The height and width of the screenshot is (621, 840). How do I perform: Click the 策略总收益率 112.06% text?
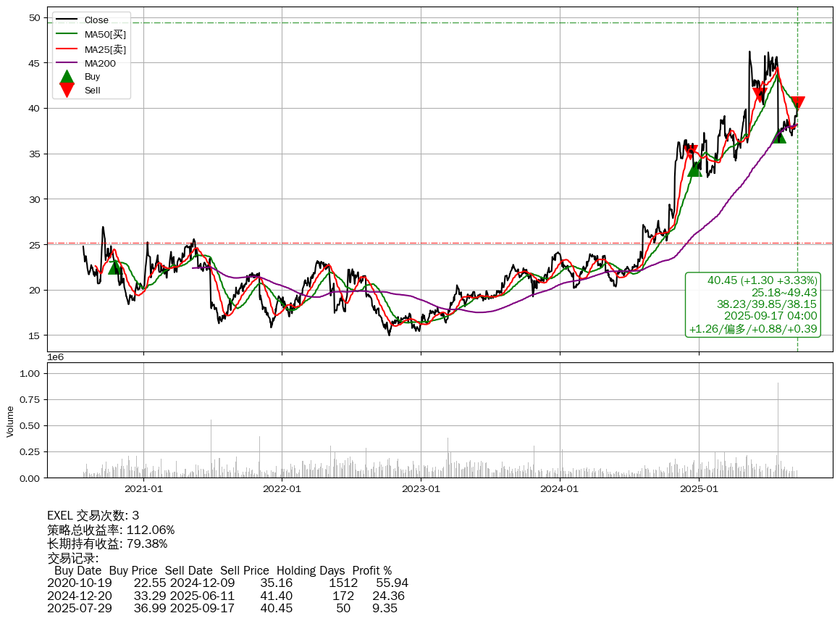111,530
